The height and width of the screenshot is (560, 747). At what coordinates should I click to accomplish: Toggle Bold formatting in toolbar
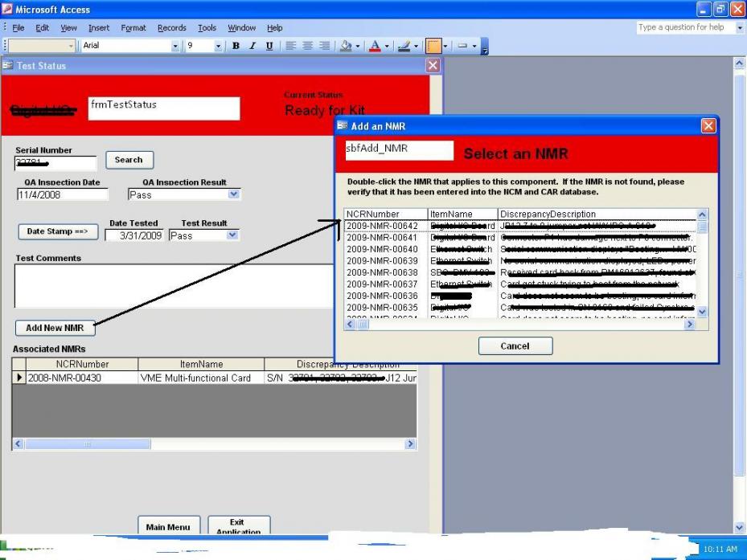coord(236,46)
